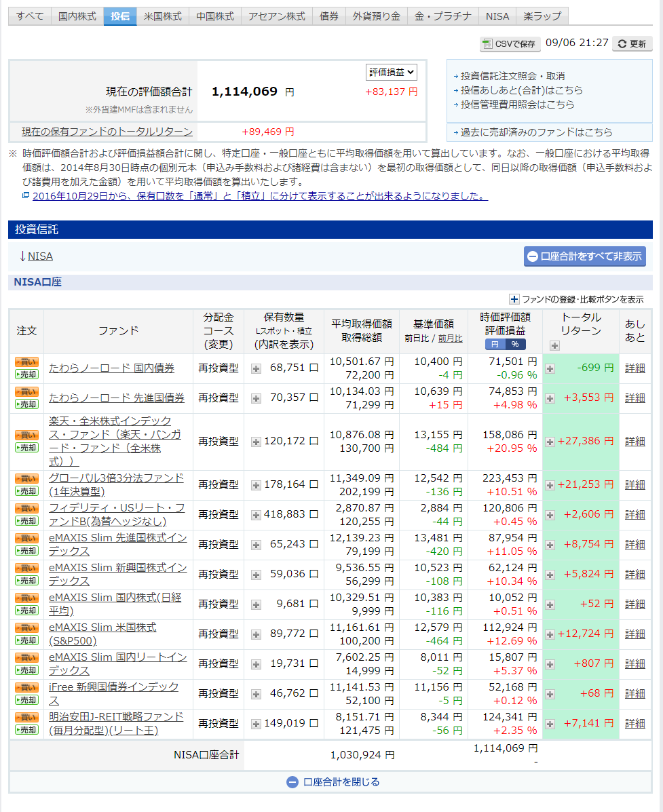Open 投信管理費用照会はこちら link
Viewport: 663px width, 812px height.
click(x=517, y=104)
